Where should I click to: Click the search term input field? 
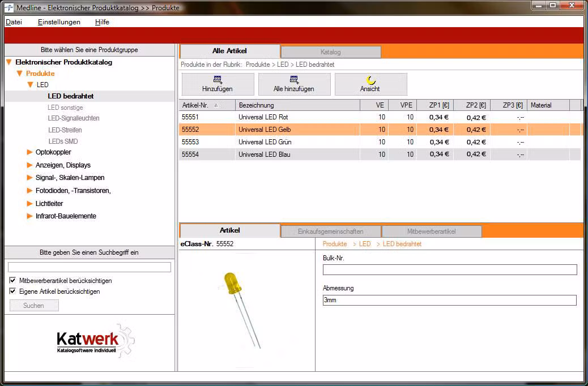[89, 267]
